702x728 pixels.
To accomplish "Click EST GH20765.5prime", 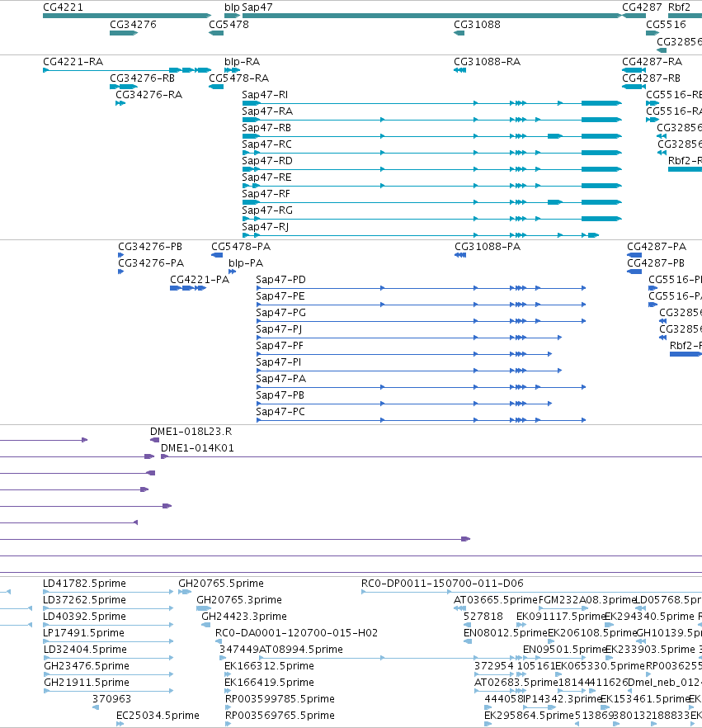I will tap(221, 583).
